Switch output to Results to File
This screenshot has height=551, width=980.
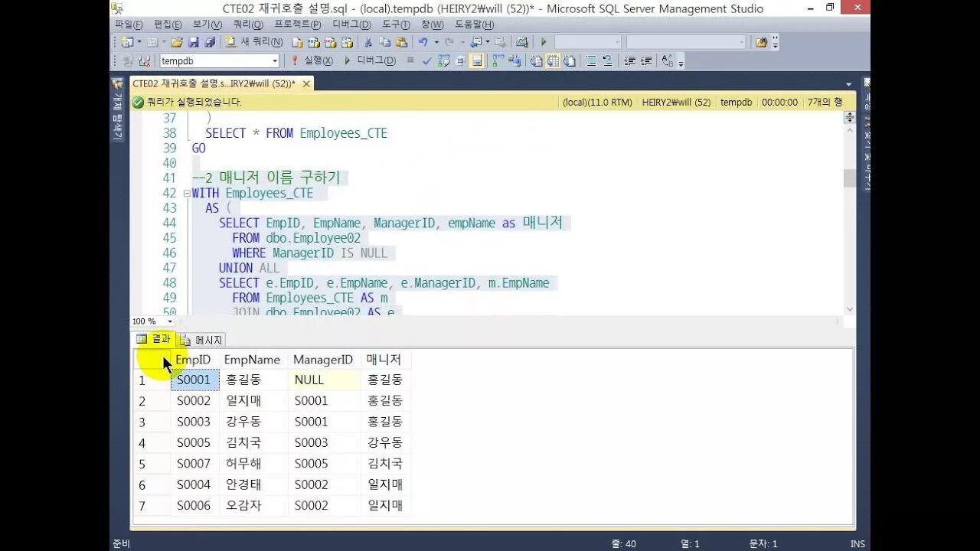(570, 61)
